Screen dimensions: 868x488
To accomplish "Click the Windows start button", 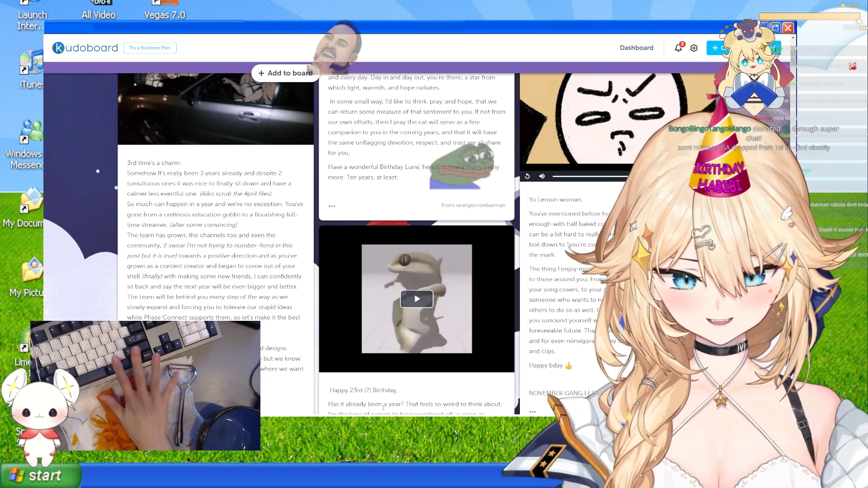I will click(x=41, y=475).
